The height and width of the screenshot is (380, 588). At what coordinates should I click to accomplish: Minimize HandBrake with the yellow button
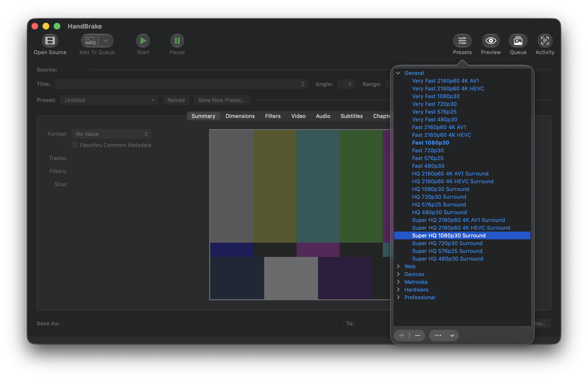pyautogui.click(x=46, y=26)
